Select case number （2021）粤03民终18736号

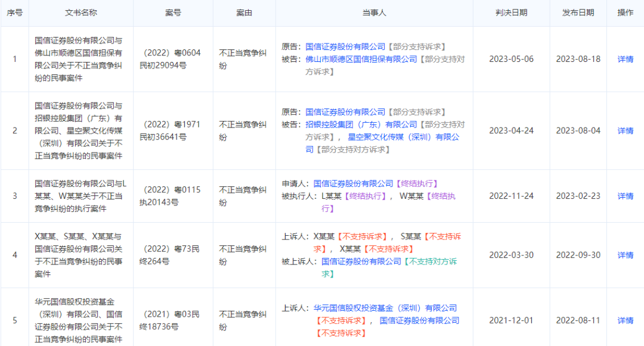click(x=170, y=320)
